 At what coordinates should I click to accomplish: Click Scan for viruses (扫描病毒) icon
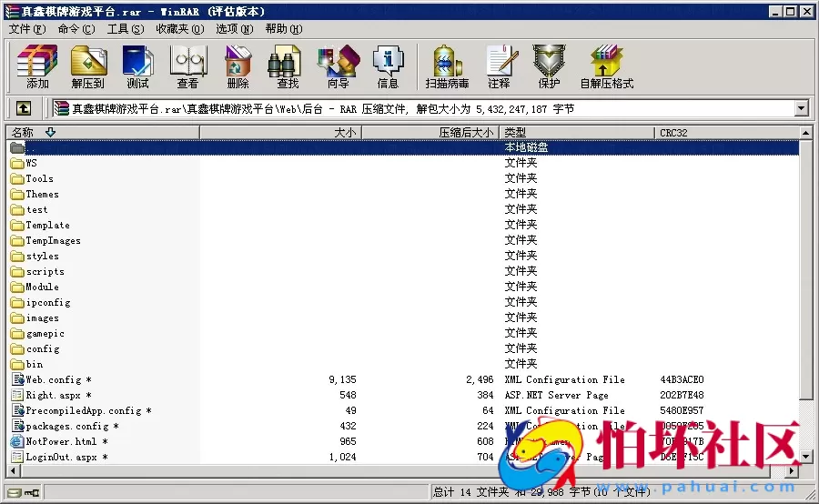coord(447,66)
